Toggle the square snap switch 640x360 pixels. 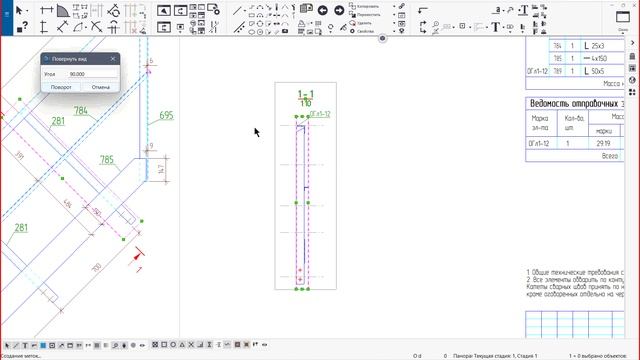coord(164,345)
